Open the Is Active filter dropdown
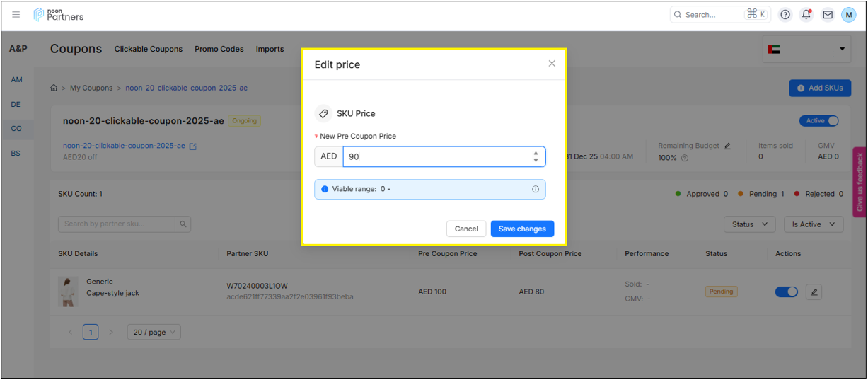 tap(814, 224)
